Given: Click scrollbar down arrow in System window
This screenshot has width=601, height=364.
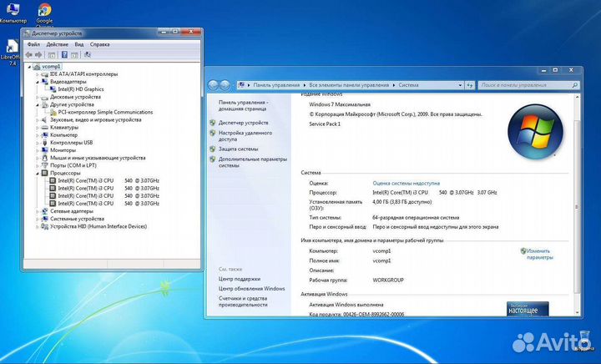Looking at the screenshot, I should click(x=577, y=313).
